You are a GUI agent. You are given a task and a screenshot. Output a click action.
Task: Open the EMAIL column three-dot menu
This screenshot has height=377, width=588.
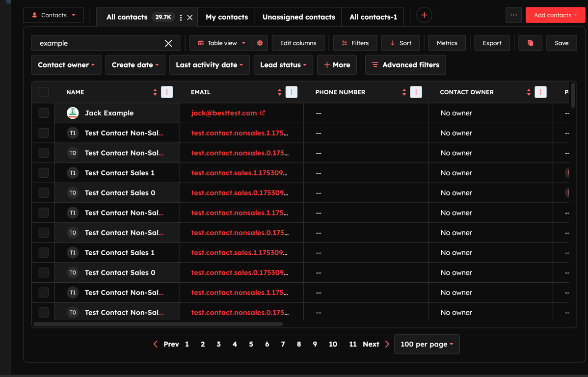pos(291,92)
